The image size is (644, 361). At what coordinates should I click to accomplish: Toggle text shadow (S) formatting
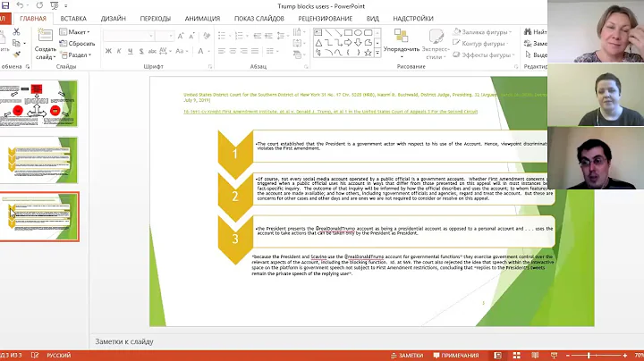141,51
